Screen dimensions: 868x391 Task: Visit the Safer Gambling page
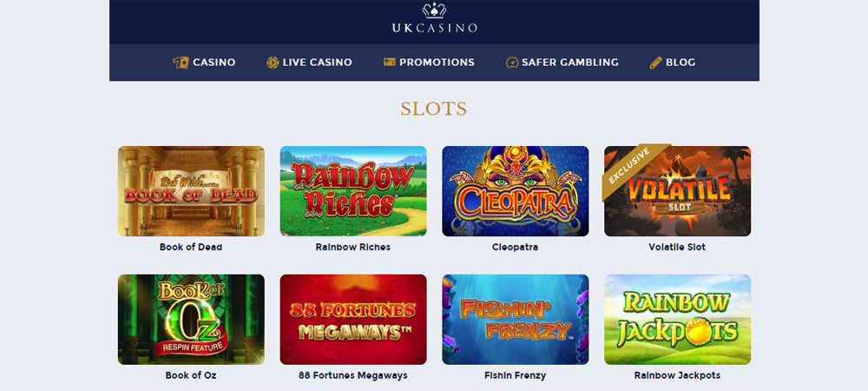coord(570,63)
